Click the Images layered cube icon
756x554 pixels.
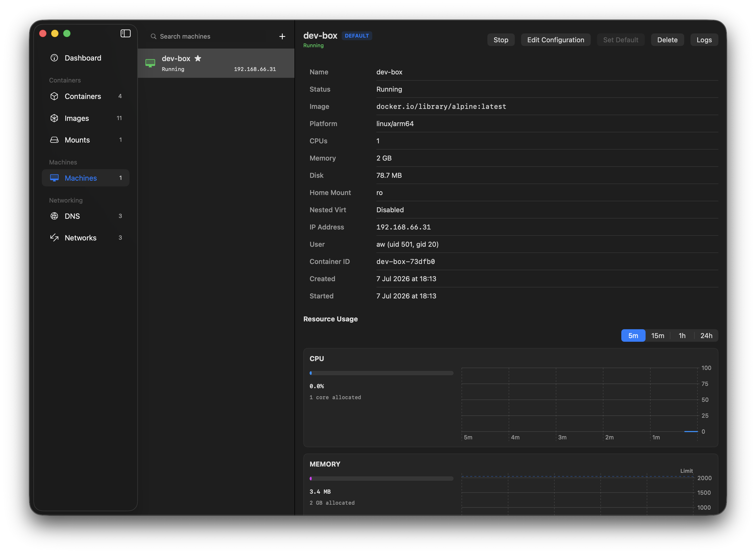54,118
